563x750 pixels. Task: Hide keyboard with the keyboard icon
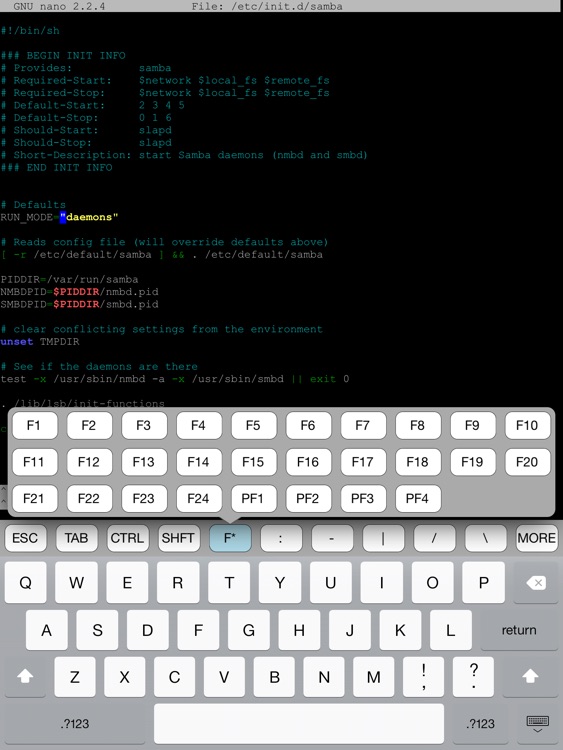point(537,724)
